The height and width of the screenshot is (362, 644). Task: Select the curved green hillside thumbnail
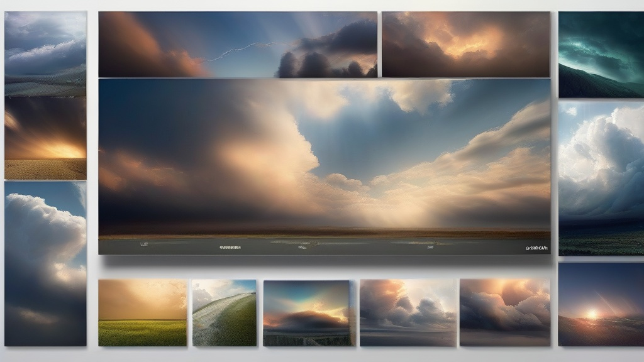[224, 313]
